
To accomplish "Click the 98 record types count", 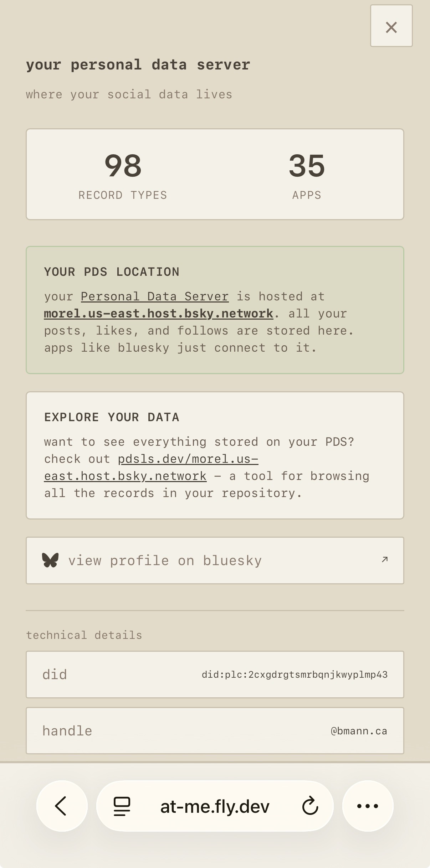I will tap(123, 166).
